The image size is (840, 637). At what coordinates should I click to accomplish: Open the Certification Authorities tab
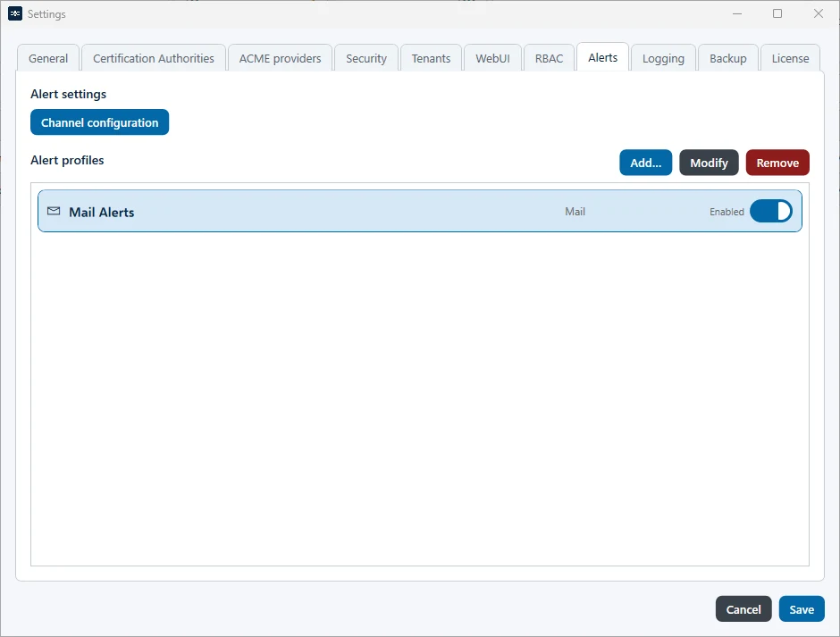point(153,58)
